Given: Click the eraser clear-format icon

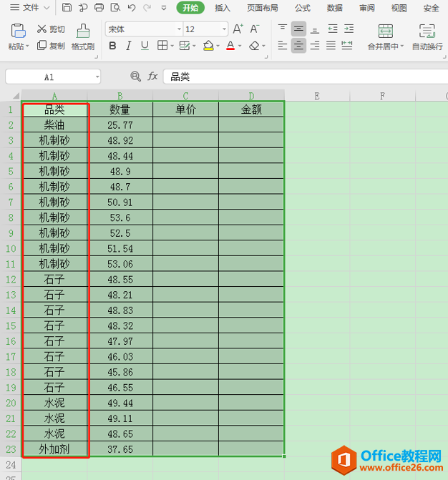Looking at the screenshot, I should 254,46.
